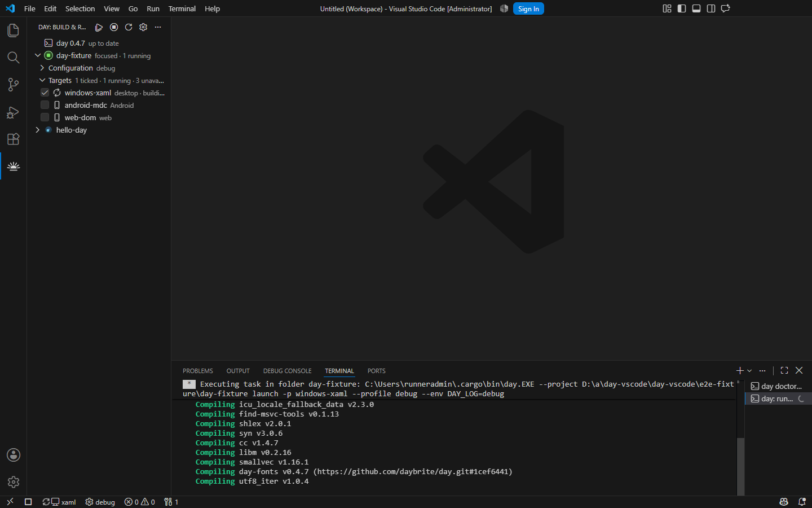This screenshot has height=508, width=812.
Task: Open the remote window indicator in status bar
Action: pos(10,502)
